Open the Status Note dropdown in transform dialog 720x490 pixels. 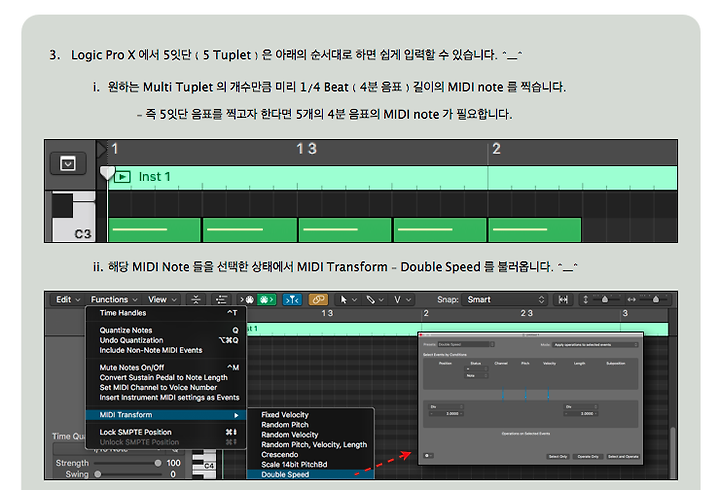476,376
